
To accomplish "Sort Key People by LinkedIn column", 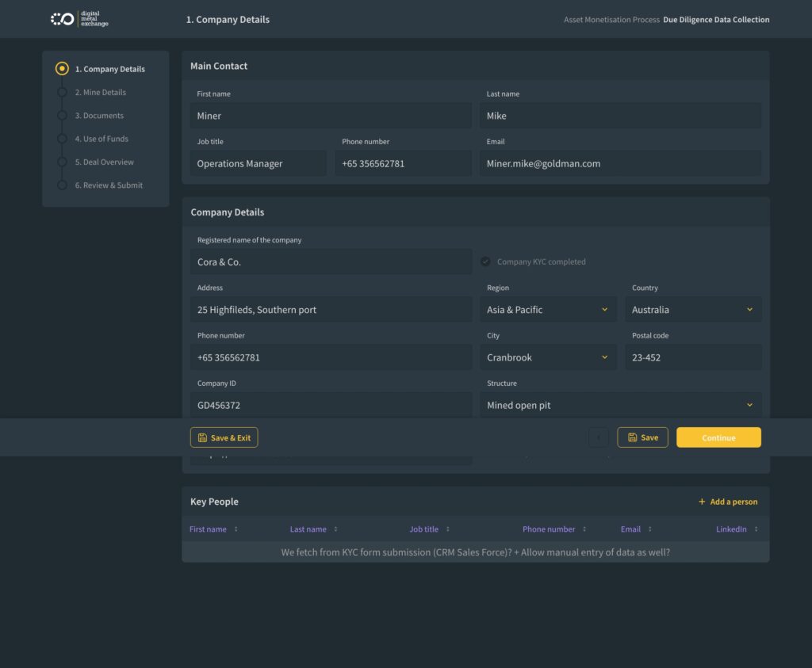I will [737, 529].
